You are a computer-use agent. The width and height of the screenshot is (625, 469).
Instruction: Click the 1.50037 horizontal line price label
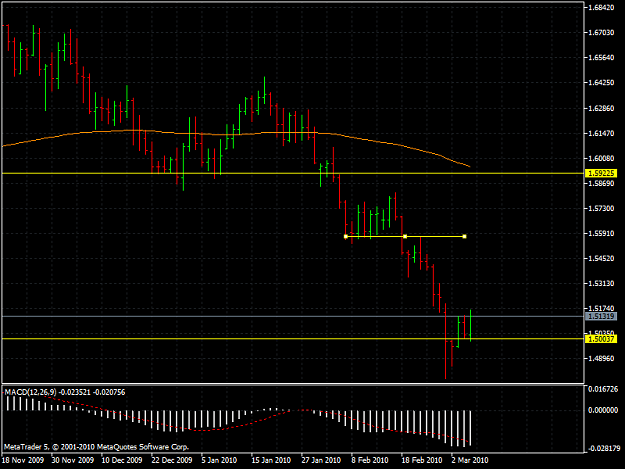tap(601, 339)
